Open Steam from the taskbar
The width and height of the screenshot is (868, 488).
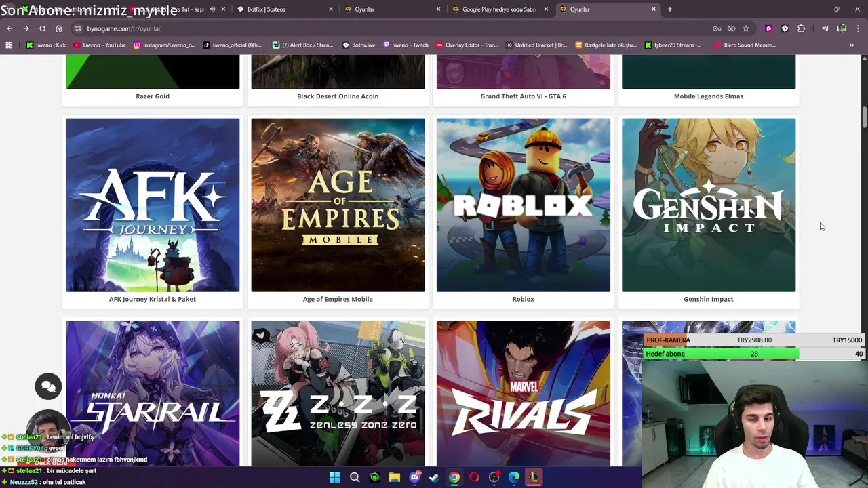(434, 477)
